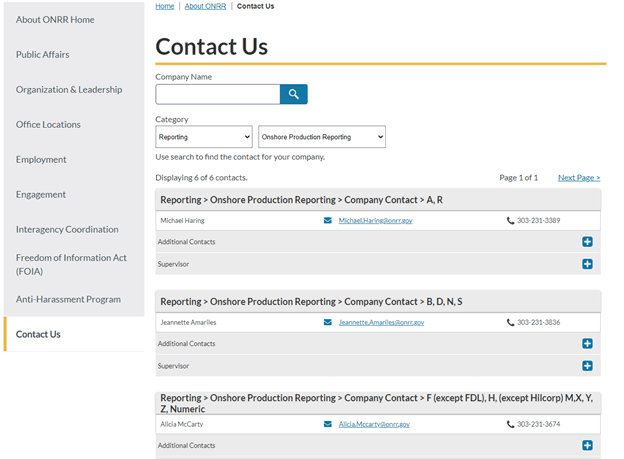Image resolution: width=624 pixels, height=459 pixels.
Task: Click into the Company Name search field
Action: (x=217, y=94)
